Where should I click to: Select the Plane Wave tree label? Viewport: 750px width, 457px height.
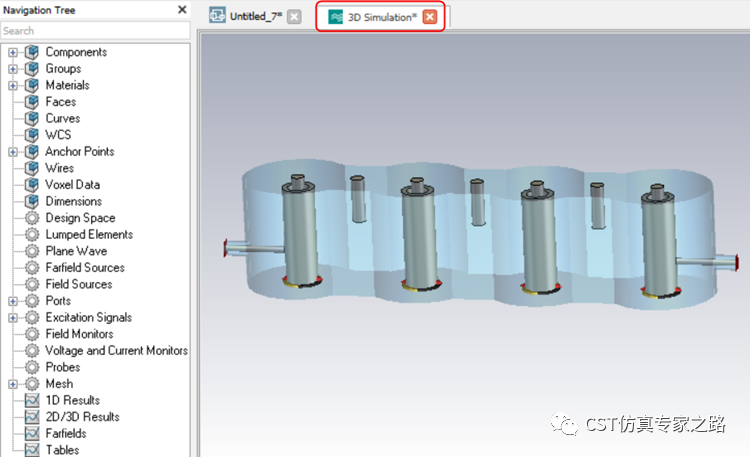76,251
